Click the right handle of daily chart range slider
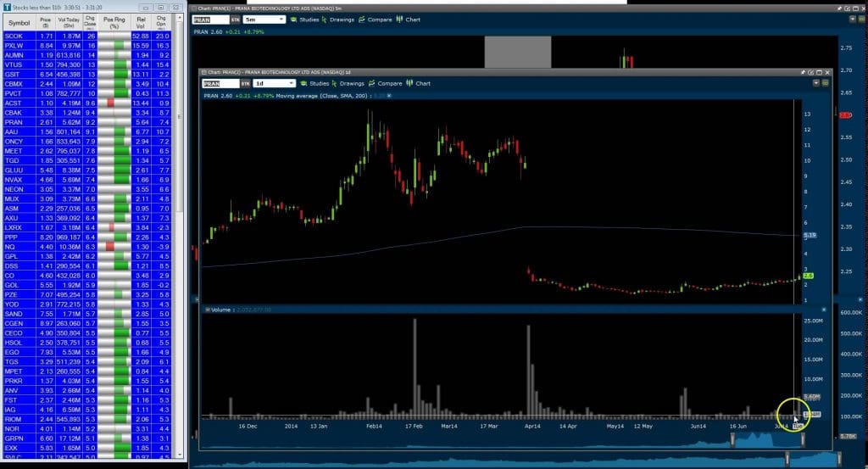Viewport: 868px width, 469px height. point(803,439)
